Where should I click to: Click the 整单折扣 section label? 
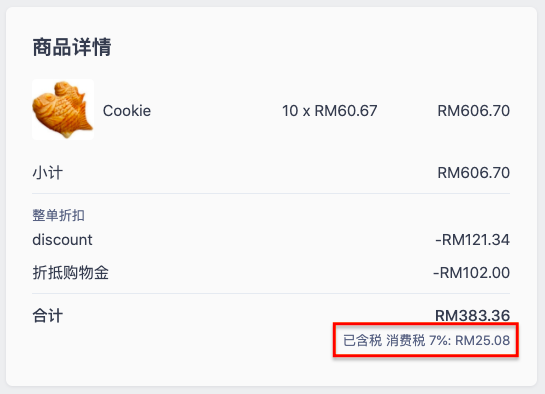58,215
